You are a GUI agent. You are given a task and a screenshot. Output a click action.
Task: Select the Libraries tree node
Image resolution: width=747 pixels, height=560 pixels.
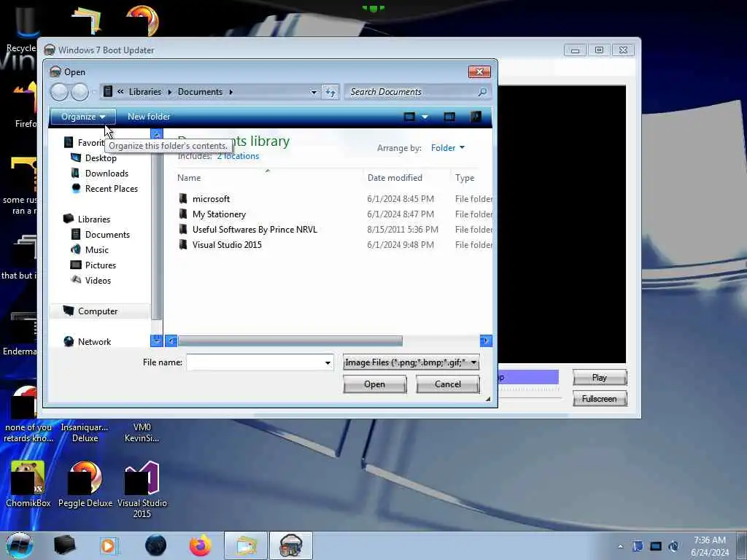(x=94, y=219)
